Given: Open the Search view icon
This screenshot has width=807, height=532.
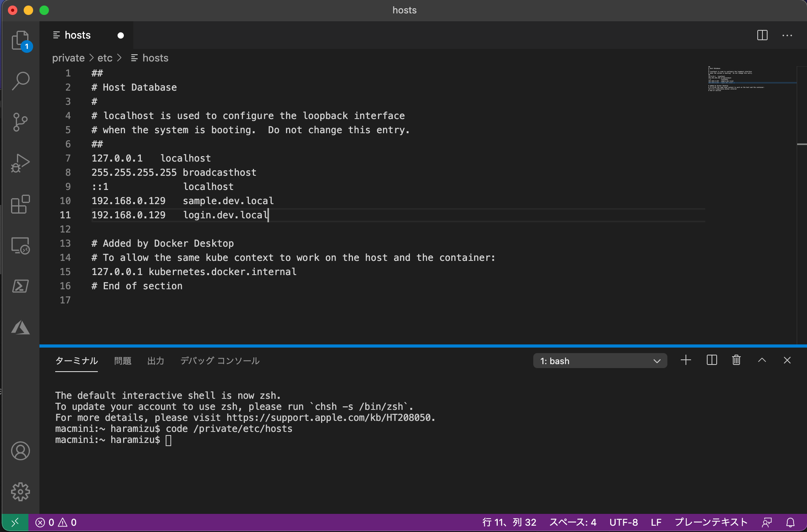Looking at the screenshot, I should click(21, 81).
